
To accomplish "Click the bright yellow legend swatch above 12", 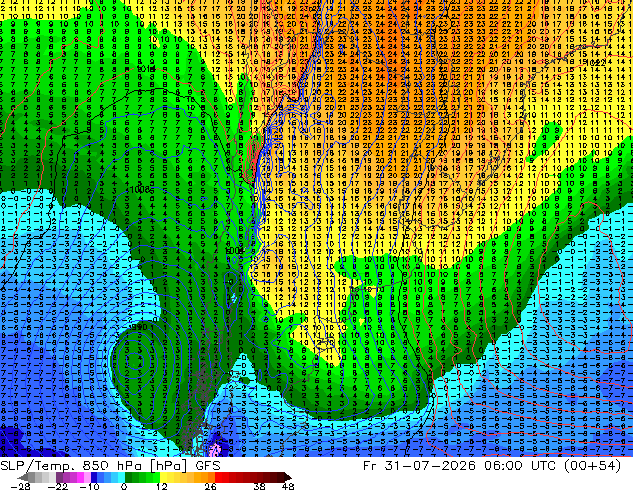I will (163, 477).
